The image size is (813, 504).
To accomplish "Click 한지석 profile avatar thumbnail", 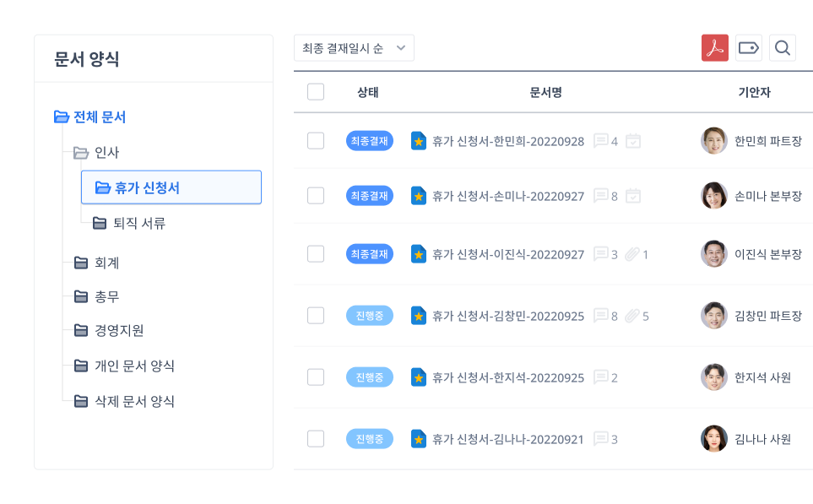I will tap(713, 377).
